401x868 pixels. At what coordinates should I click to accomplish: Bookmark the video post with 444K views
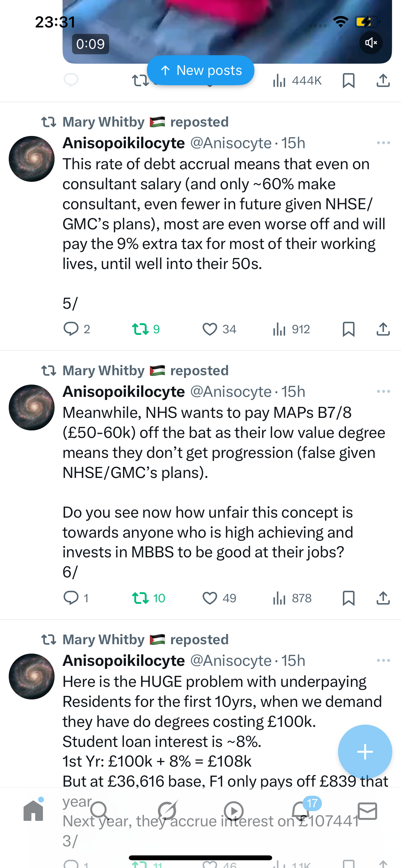[x=348, y=80]
